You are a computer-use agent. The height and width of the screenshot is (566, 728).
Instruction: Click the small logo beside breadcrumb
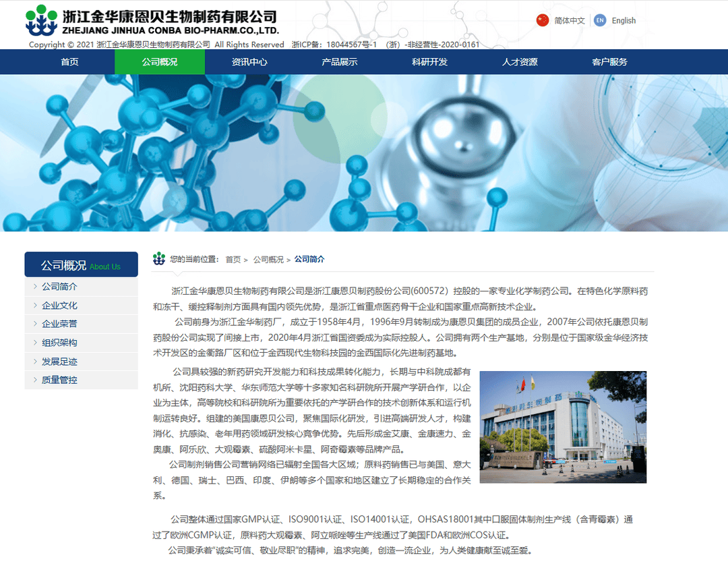[x=159, y=259]
